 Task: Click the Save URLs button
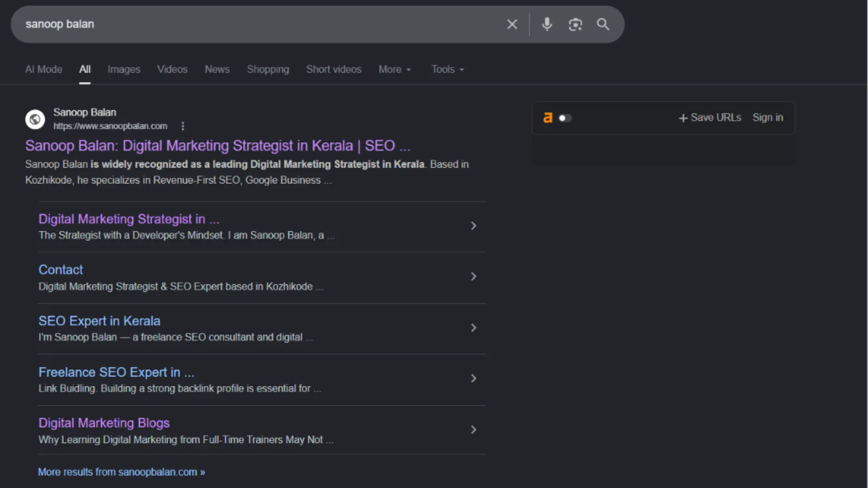pyautogui.click(x=710, y=118)
